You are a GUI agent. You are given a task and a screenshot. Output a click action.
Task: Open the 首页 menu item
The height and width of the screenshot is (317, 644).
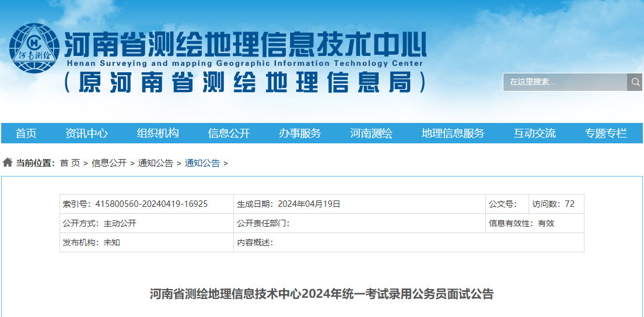coord(26,133)
